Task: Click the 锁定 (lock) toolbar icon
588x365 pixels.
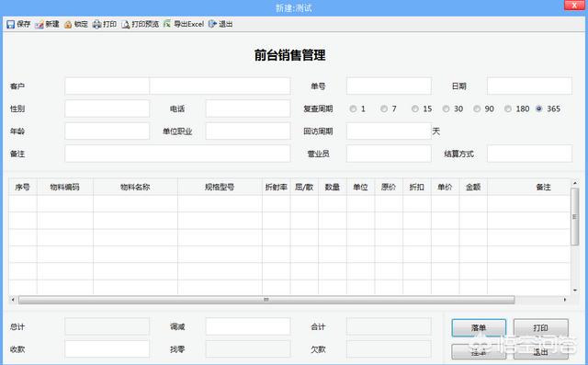Action: click(x=68, y=25)
